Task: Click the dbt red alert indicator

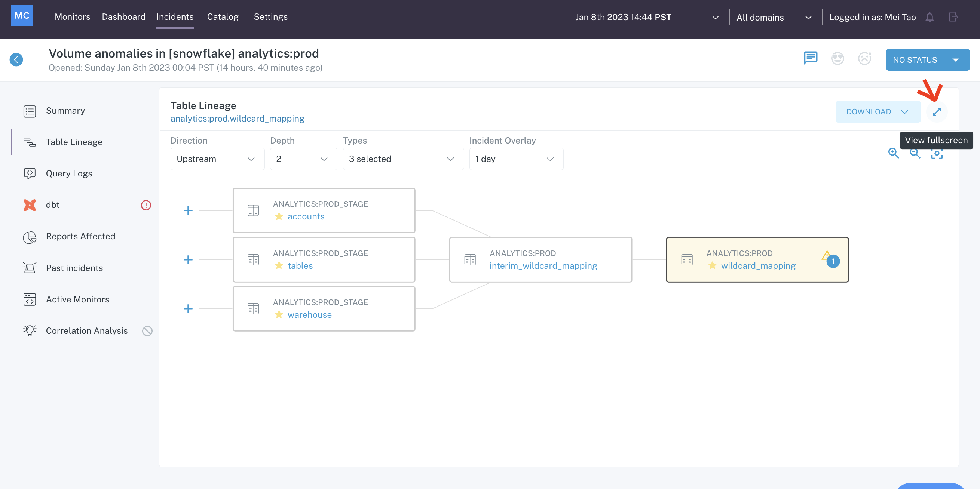Action: (146, 205)
